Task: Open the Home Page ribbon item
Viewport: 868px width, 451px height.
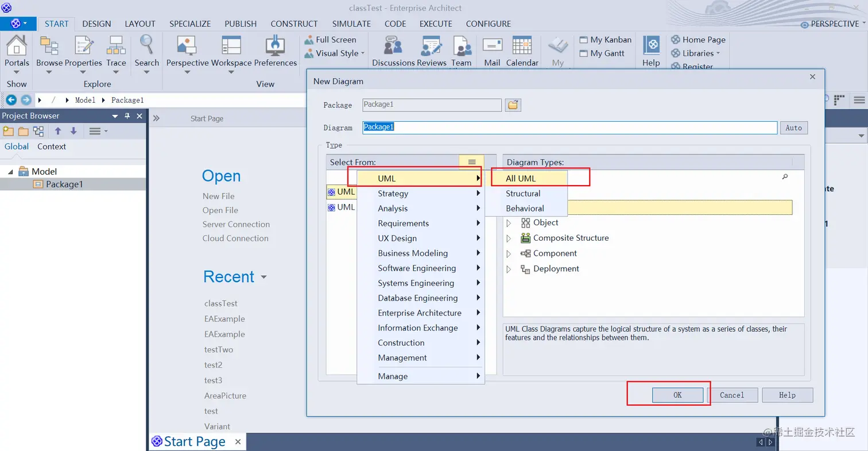Action: [x=698, y=40]
